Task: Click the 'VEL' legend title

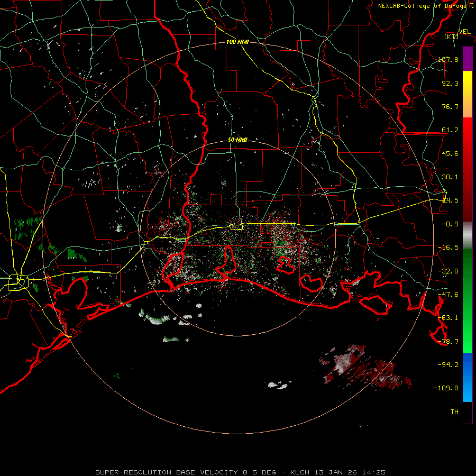Action: tap(464, 31)
